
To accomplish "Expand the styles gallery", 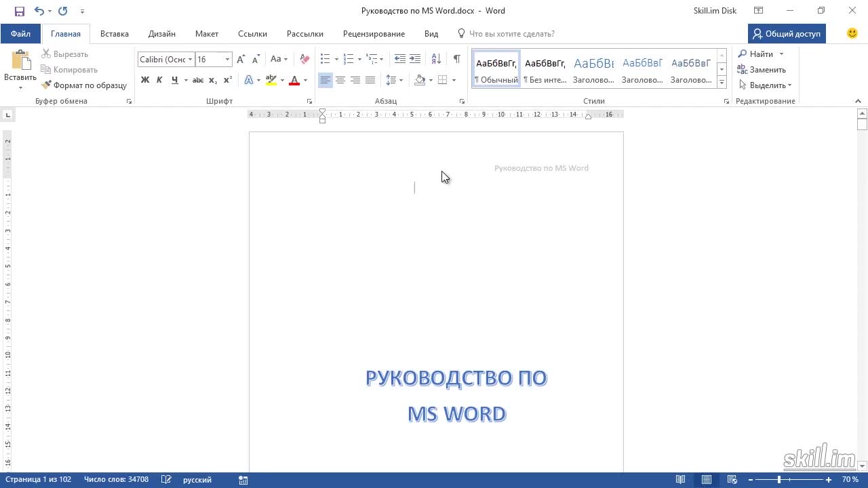I will (x=722, y=82).
